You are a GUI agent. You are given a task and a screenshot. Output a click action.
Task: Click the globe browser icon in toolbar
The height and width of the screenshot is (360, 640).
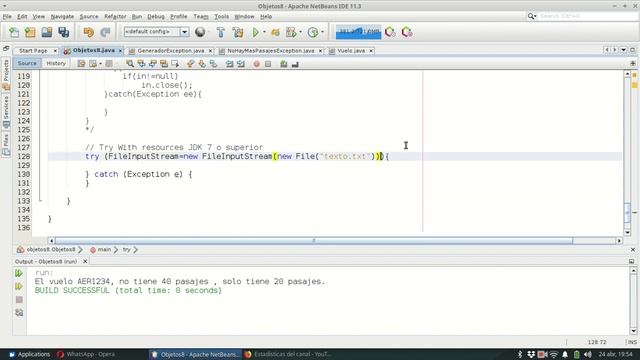200,32
